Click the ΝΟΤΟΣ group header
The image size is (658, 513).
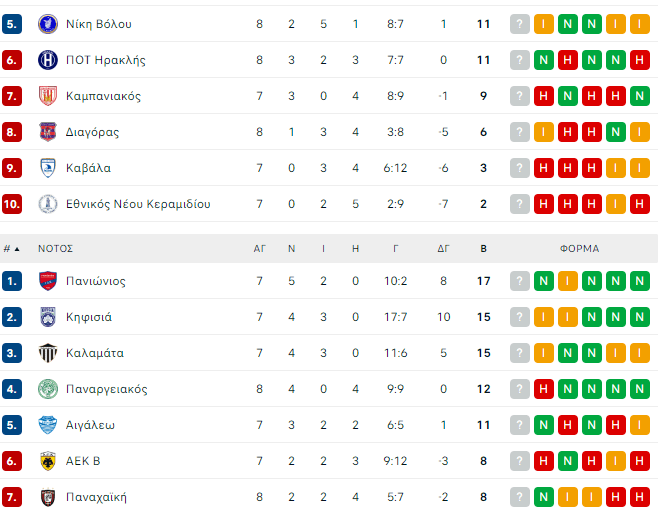click(56, 248)
